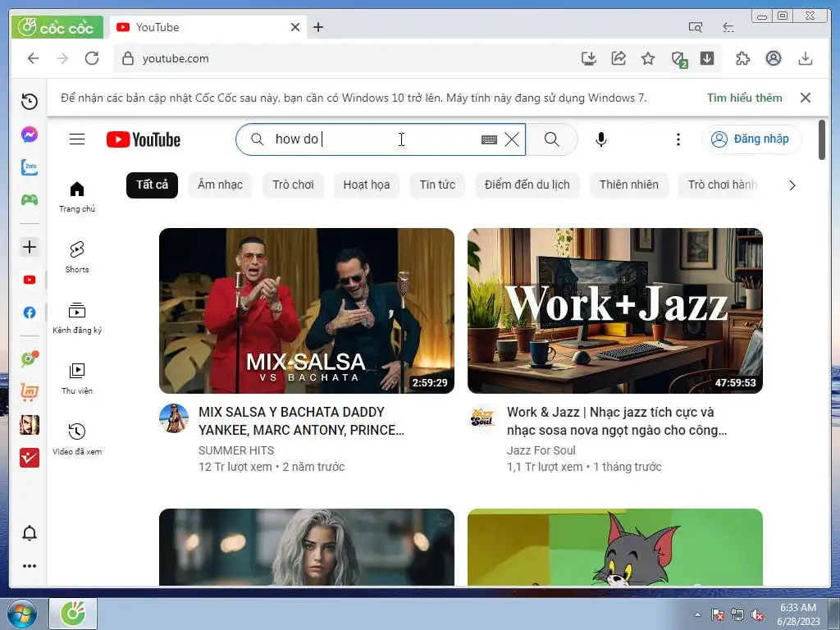Open the ad-block shield icon with badge 2
This screenshot has height=630, width=840.
678,59
